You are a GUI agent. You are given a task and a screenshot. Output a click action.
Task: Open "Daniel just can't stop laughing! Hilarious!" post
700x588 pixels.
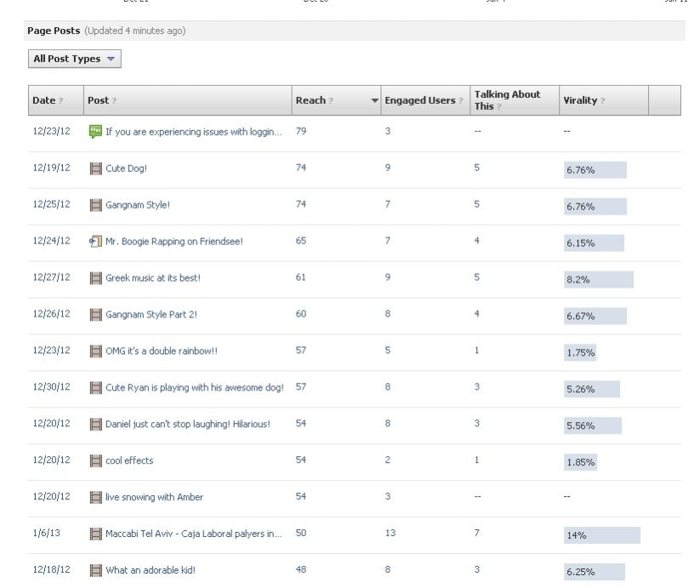click(x=188, y=424)
